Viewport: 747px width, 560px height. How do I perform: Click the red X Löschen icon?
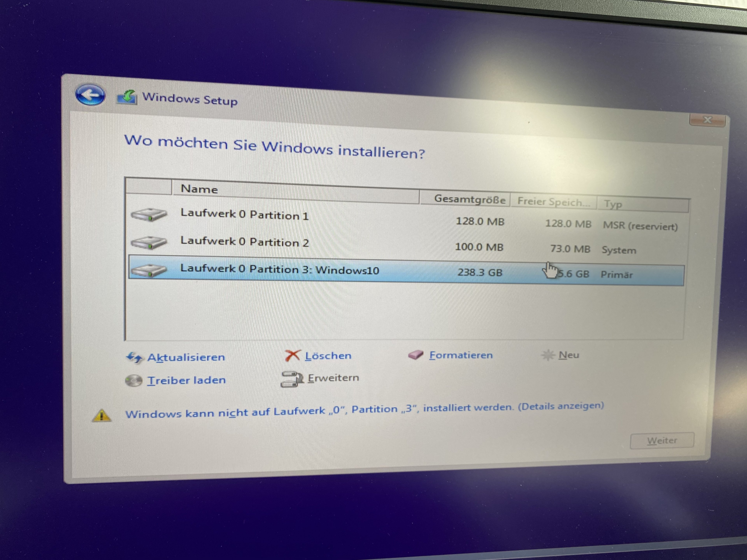pyautogui.click(x=292, y=355)
